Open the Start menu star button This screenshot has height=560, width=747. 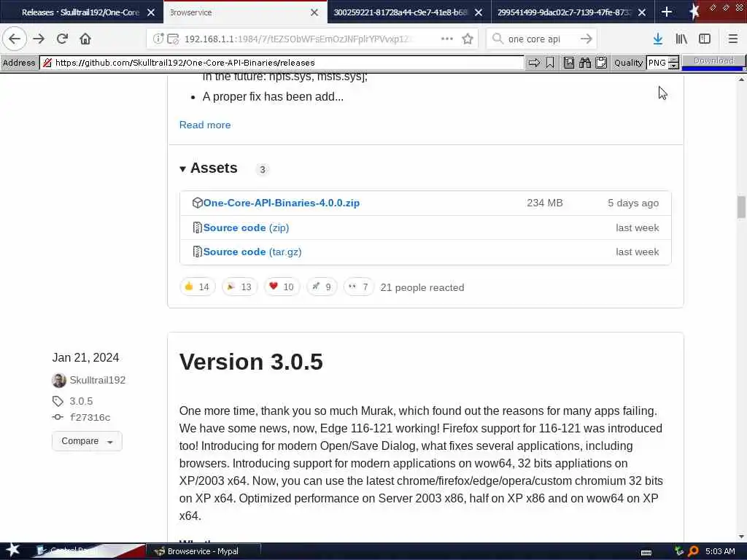pyautogui.click(x=13, y=551)
